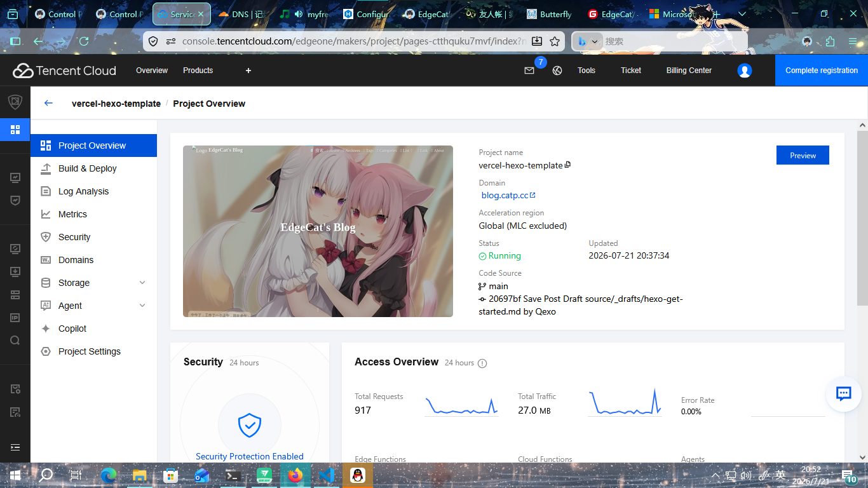Click the Preview button
The image size is (868, 488).
coord(803,155)
